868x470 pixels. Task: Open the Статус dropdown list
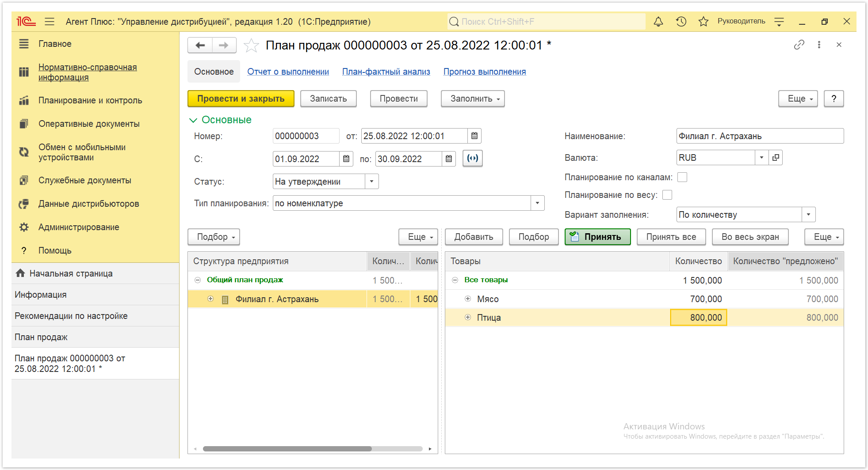(x=371, y=182)
